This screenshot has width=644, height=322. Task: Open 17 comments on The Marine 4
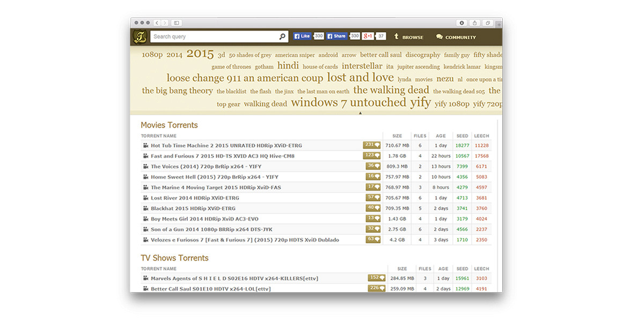click(x=374, y=187)
